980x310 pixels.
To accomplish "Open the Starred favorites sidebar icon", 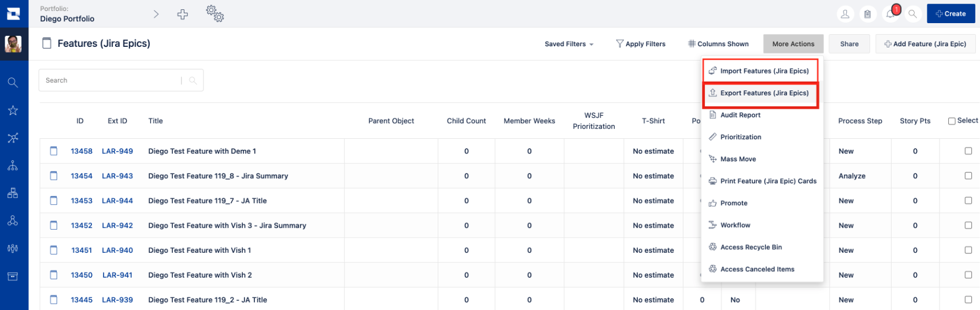I will pyautogui.click(x=13, y=110).
